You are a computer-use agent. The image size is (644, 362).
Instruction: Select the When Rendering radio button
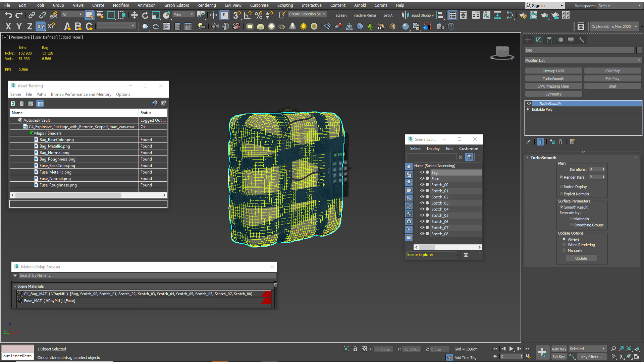(564, 245)
